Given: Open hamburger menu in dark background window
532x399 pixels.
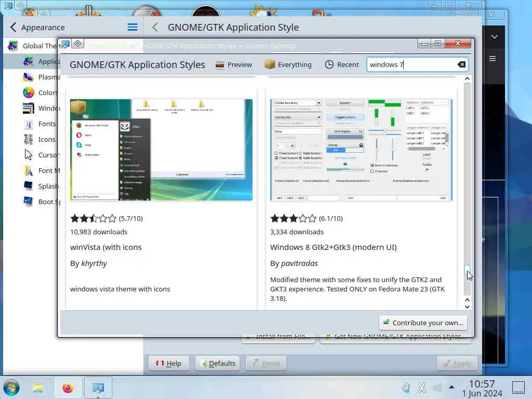Looking at the screenshot, I should (x=493, y=59).
